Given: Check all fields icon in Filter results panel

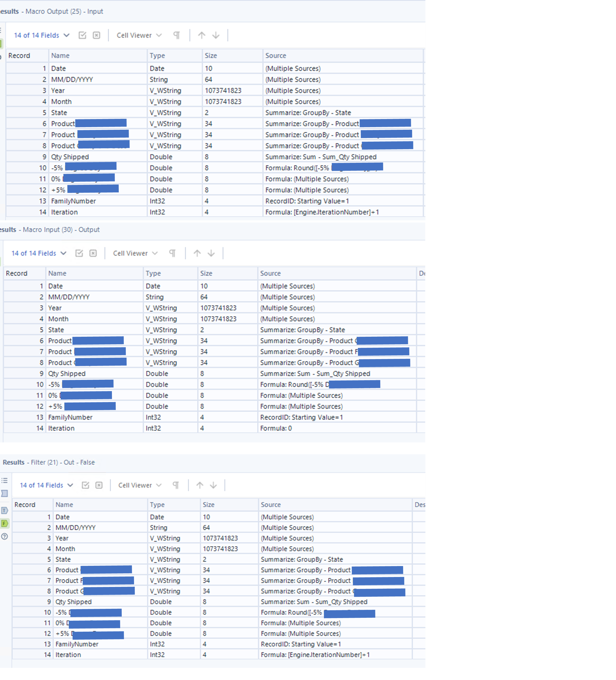Looking at the screenshot, I should tap(86, 485).
